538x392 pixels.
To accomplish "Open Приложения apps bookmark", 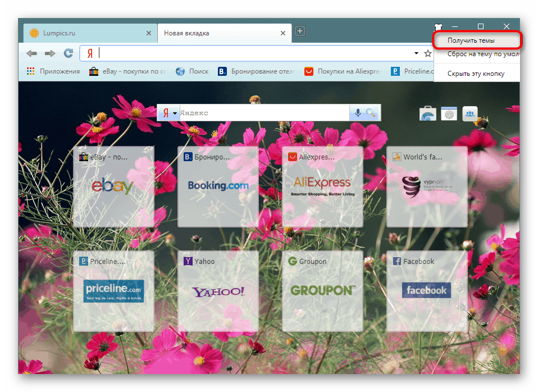I will coord(53,71).
